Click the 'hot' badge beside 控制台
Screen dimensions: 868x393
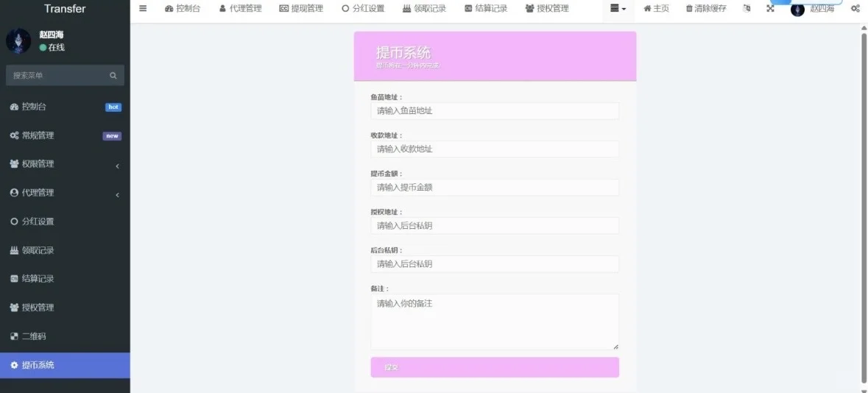pos(113,107)
